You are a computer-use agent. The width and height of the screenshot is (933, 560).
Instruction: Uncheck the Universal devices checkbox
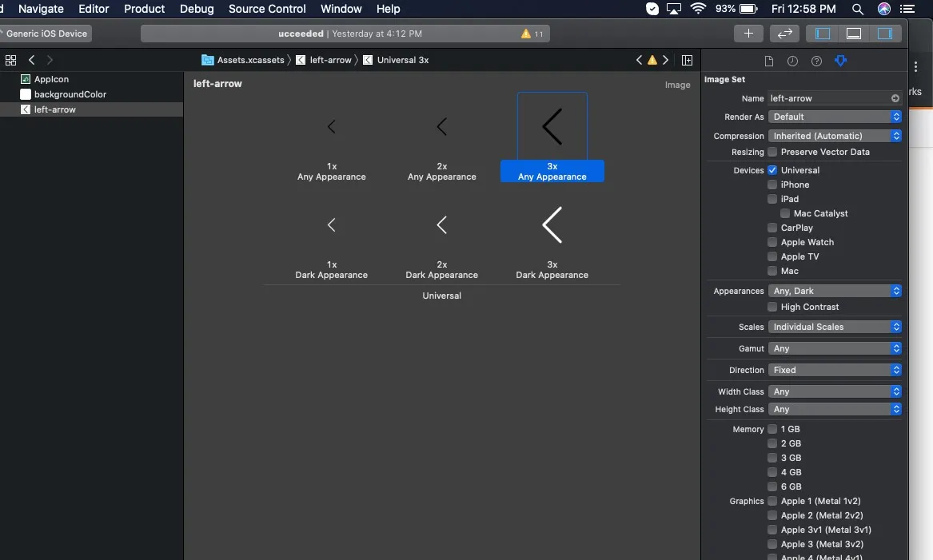(772, 170)
